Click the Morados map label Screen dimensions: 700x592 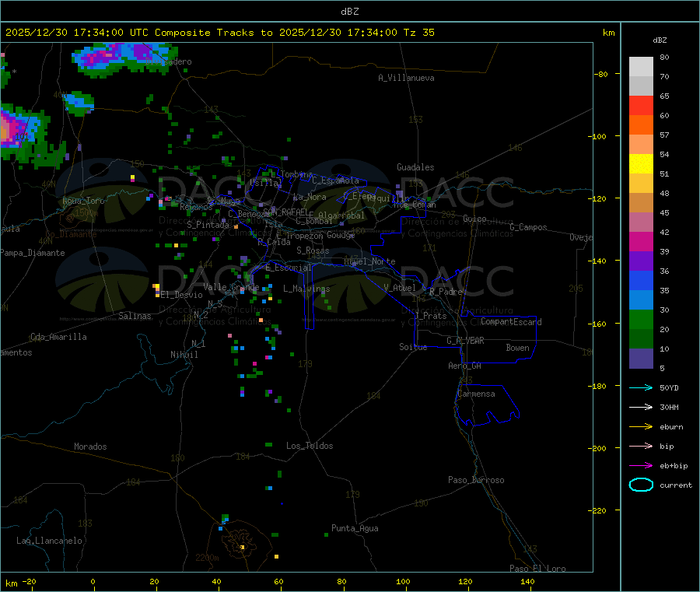pyautogui.click(x=90, y=447)
